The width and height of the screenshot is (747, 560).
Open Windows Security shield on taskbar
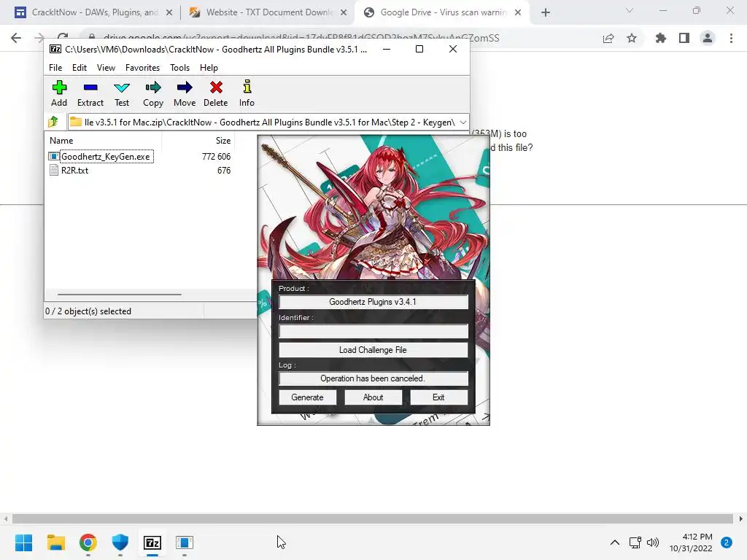coord(120,542)
